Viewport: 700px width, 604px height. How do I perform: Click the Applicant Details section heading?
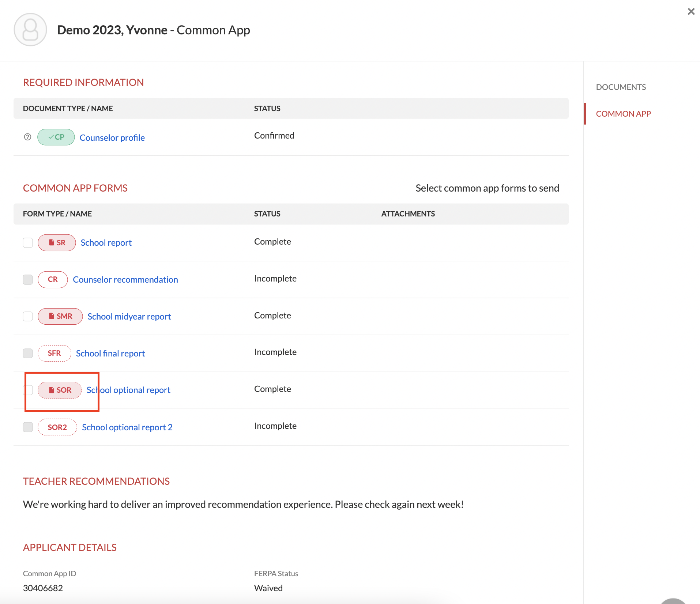click(x=69, y=547)
